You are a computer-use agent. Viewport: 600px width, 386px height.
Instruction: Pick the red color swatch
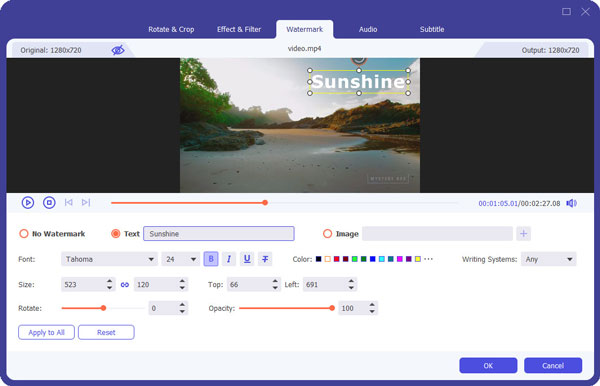tap(336, 259)
